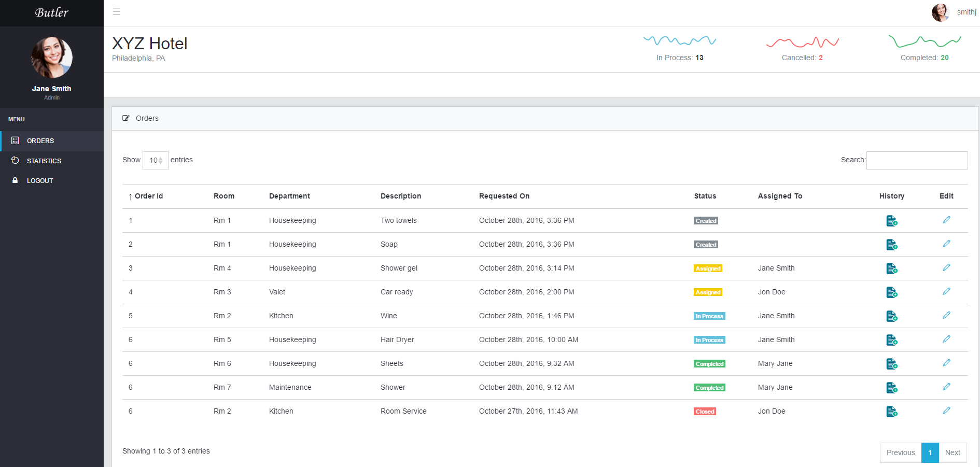Open history for the Room Service order

pyautogui.click(x=891, y=412)
